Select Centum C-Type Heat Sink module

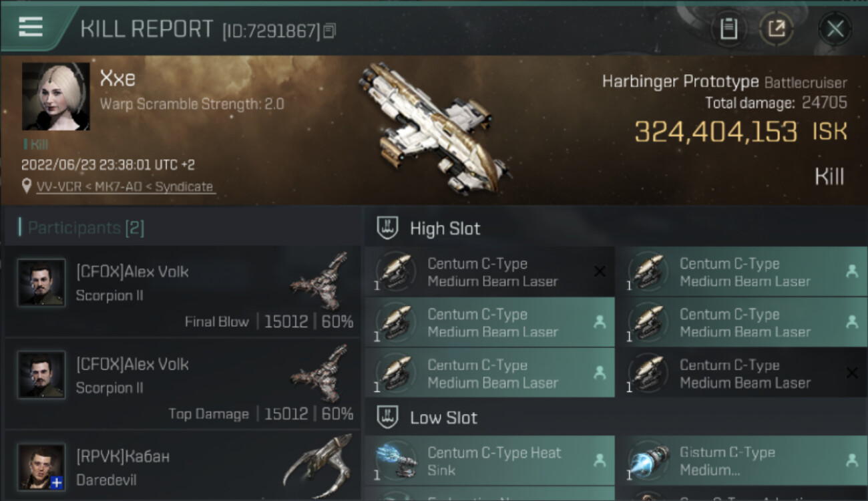tap(489, 460)
